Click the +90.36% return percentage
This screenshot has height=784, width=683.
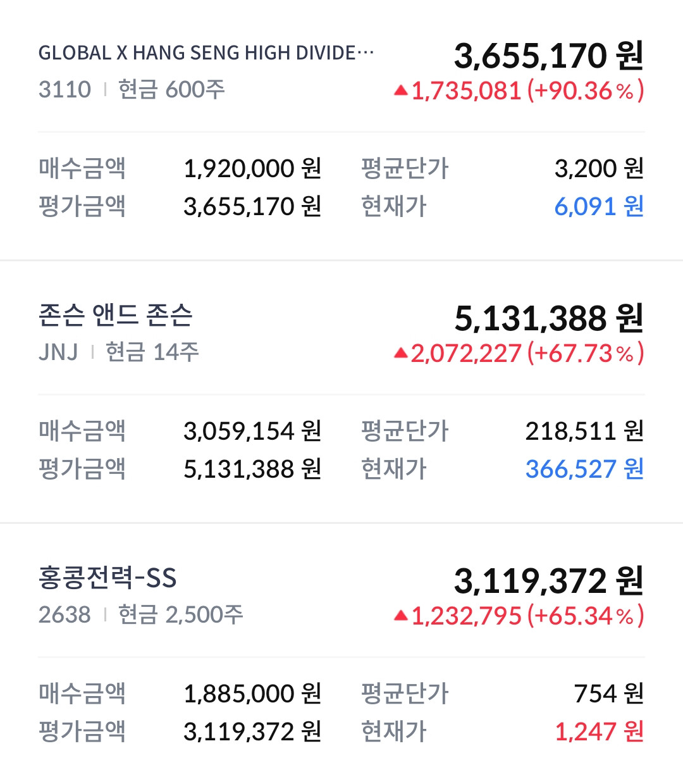click(x=586, y=91)
